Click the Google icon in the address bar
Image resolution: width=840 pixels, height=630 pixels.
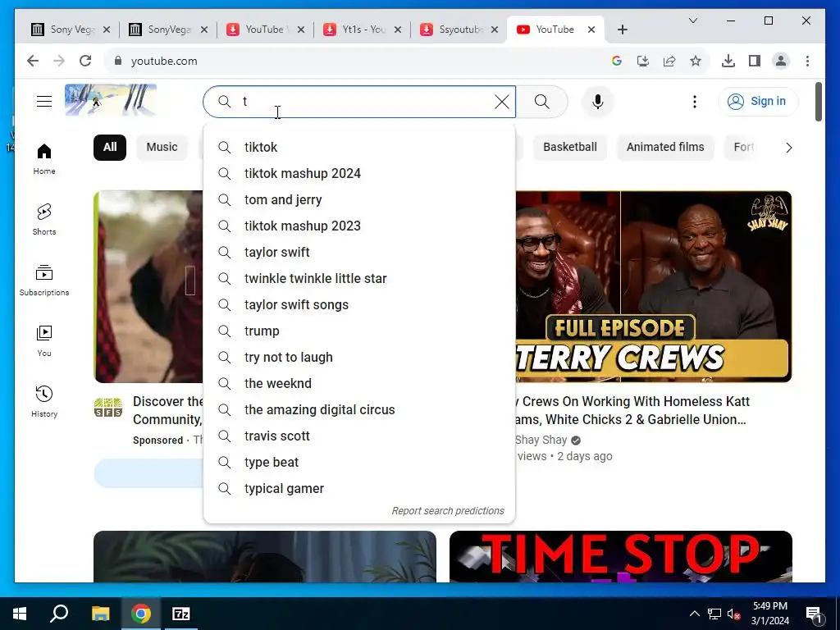tap(617, 61)
